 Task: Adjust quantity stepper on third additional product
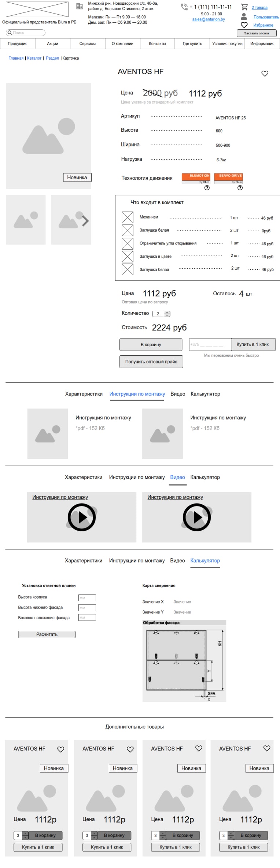[163, 835]
